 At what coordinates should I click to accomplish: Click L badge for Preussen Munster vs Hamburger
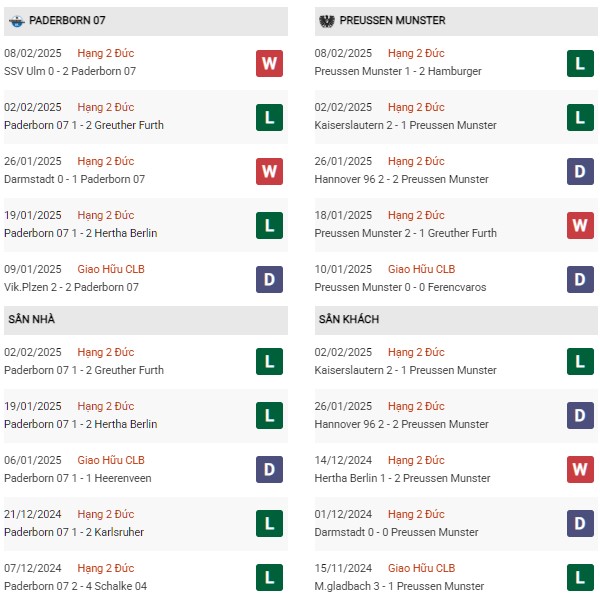coord(580,63)
